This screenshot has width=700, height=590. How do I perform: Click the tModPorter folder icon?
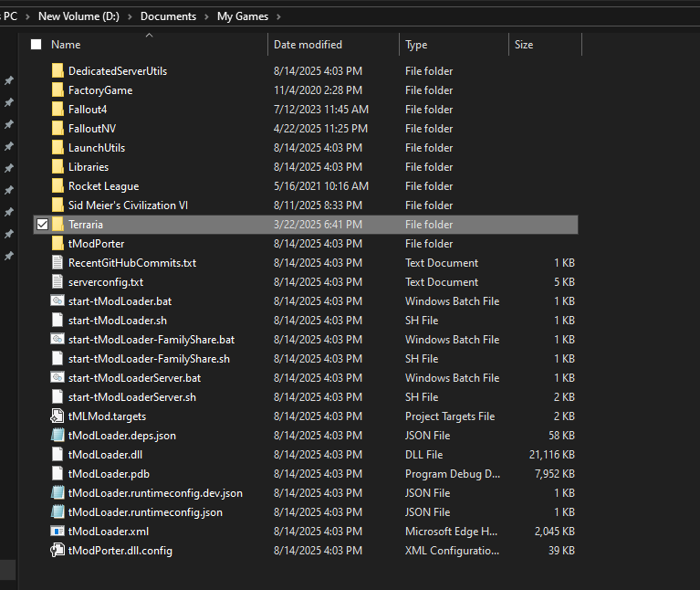57,244
